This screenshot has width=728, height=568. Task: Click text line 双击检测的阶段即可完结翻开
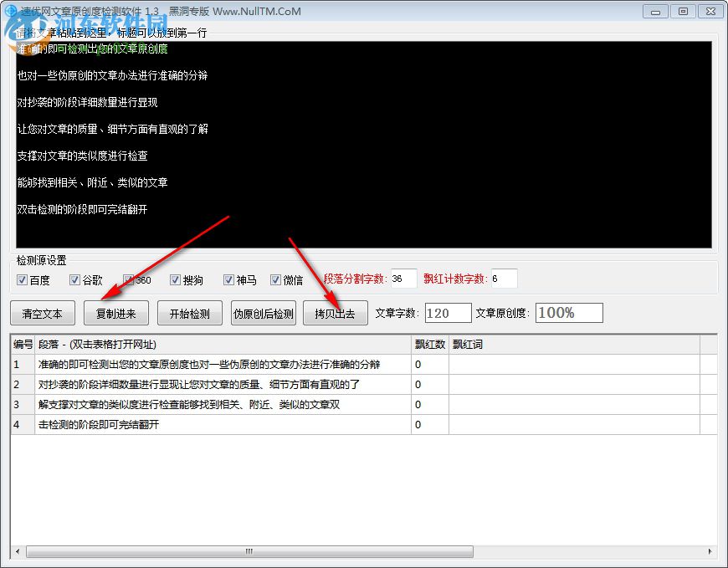(x=82, y=210)
